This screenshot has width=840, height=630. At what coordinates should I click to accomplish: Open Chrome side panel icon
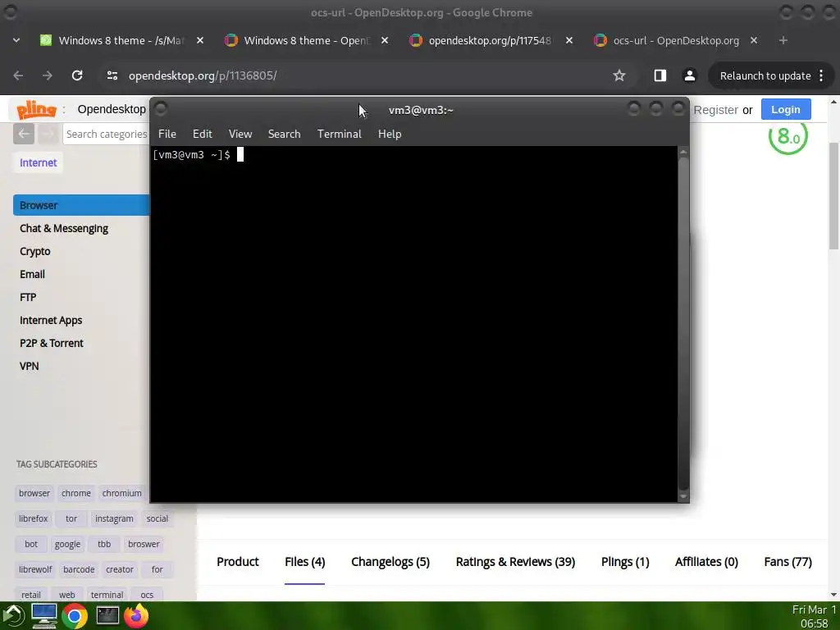(x=660, y=75)
